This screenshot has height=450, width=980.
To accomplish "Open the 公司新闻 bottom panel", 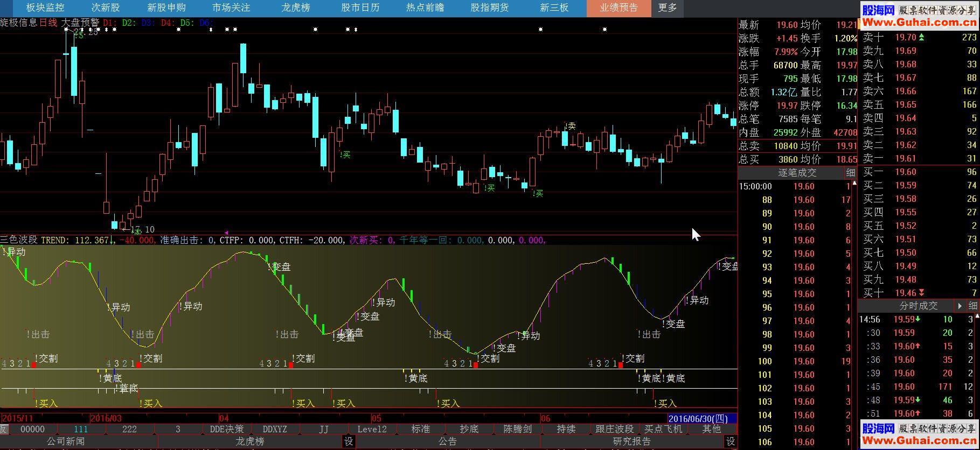I will click(66, 442).
